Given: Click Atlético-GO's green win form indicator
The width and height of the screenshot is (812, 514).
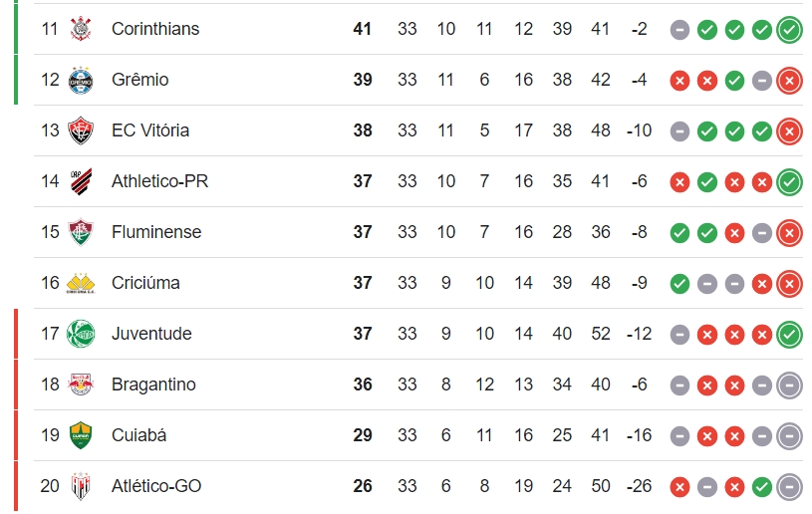Looking at the screenshot, I should (762, 487).
